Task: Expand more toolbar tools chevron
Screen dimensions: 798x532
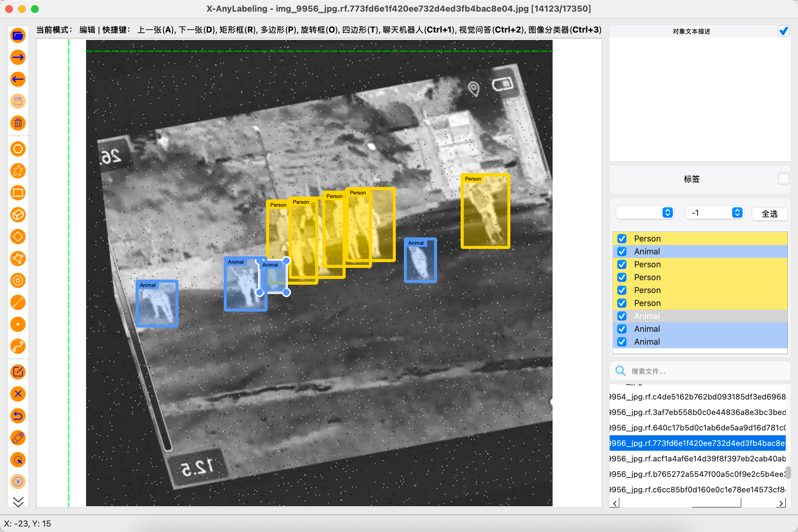Action: [18, 501]
